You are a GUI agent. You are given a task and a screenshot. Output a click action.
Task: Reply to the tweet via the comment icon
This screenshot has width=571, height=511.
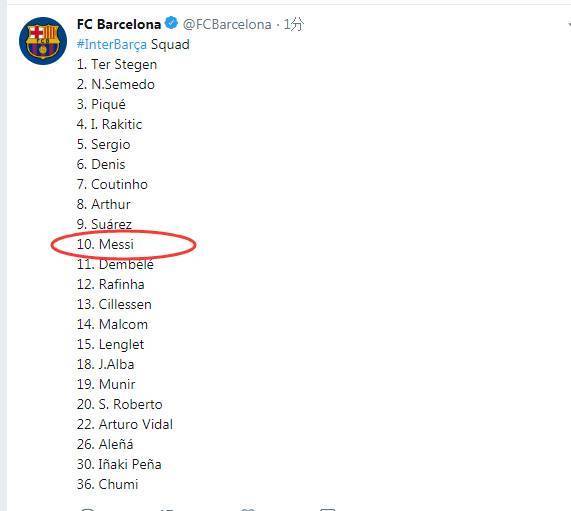(x=87, y=509)
